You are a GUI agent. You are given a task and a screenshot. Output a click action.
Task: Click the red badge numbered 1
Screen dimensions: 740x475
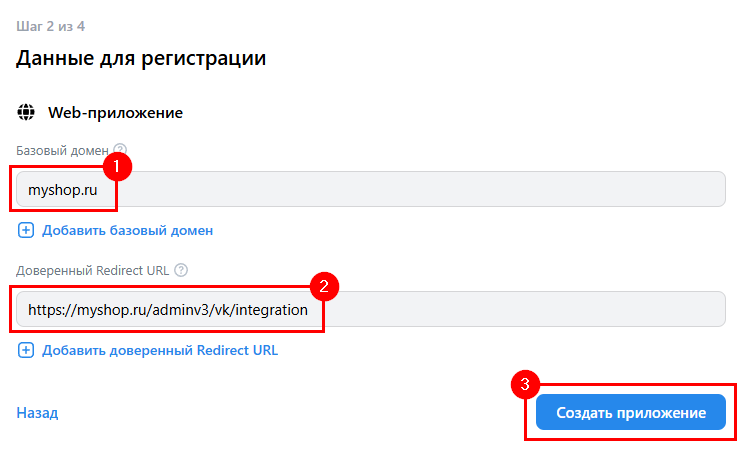pos(117,166)
